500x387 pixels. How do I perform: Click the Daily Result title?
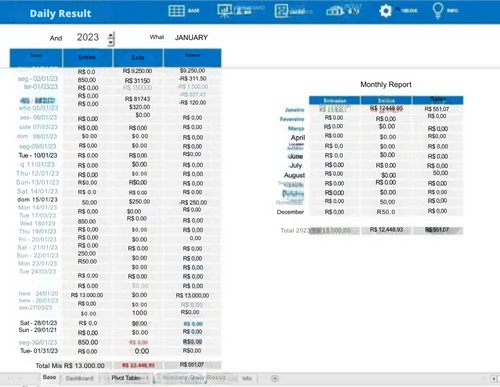point(60,13)
